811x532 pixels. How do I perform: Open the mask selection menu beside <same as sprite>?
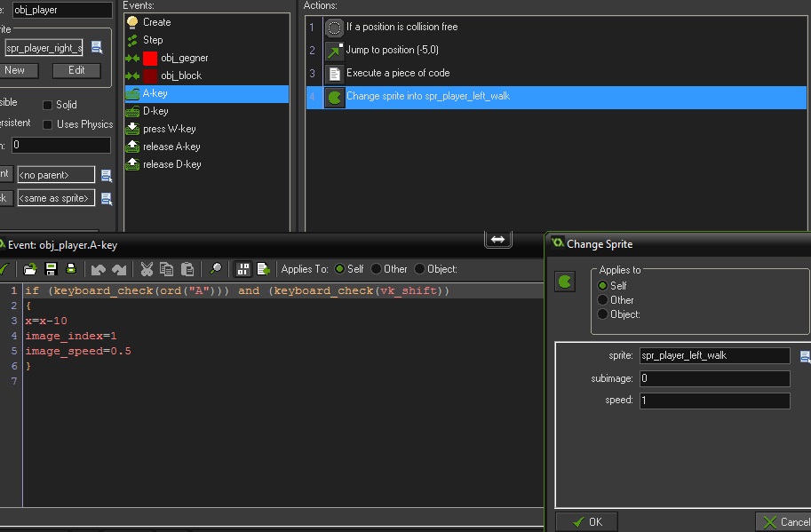107,199
